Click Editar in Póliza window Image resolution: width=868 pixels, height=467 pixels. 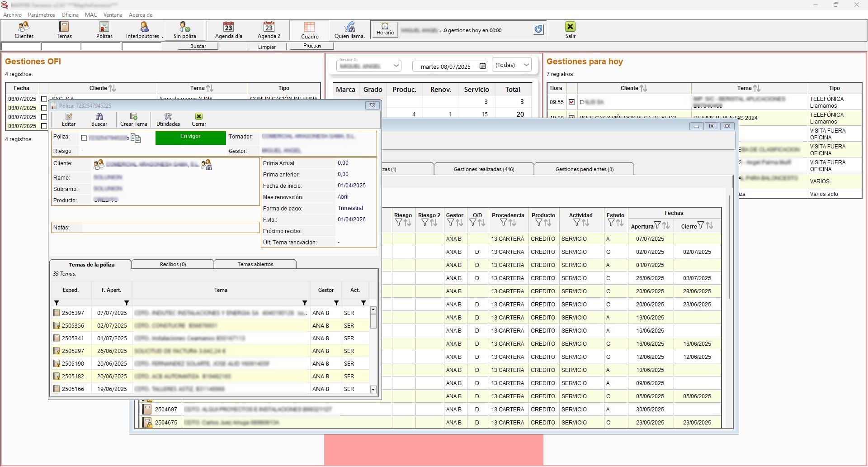tap(69, 120)
